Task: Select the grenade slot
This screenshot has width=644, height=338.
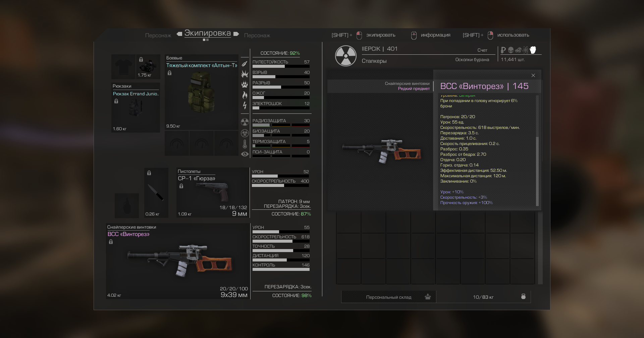Action: coord(127,205)
